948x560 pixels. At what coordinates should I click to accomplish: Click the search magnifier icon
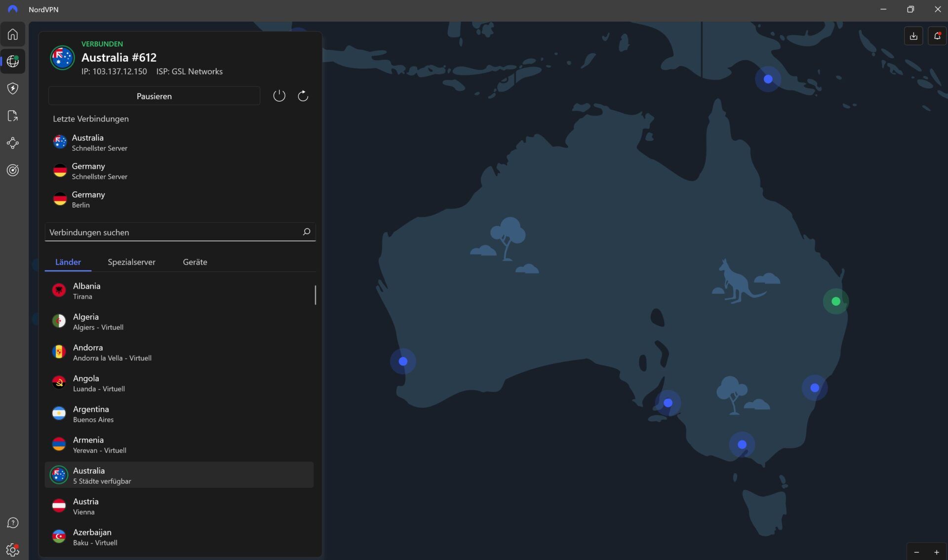pyautogui.click(x=307, y=232)
